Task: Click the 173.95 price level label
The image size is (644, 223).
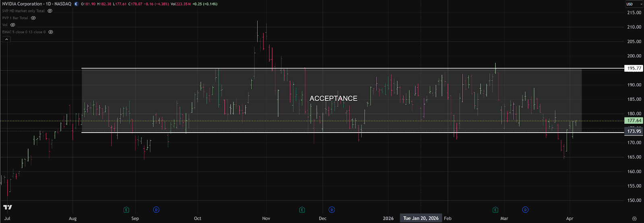Action: (x=634, y=131)
